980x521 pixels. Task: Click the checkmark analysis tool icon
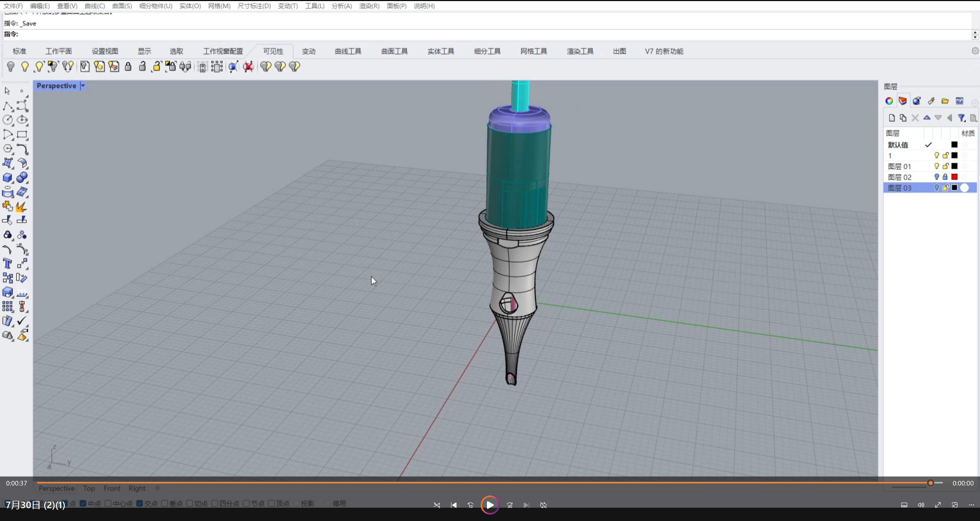pos(22,321)
